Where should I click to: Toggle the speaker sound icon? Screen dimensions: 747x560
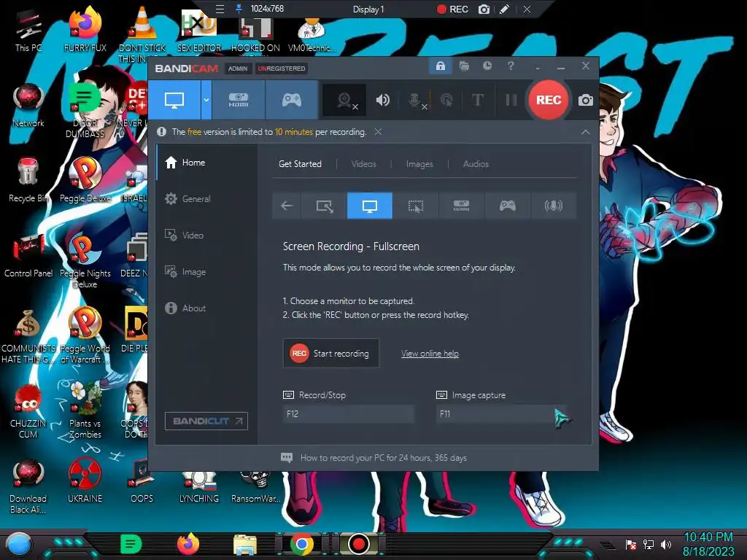pos(382,100)
